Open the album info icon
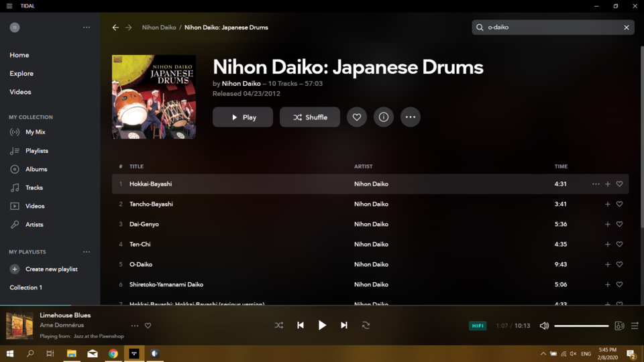The height and width of the screenshot is (362, 644). [383, 117]
